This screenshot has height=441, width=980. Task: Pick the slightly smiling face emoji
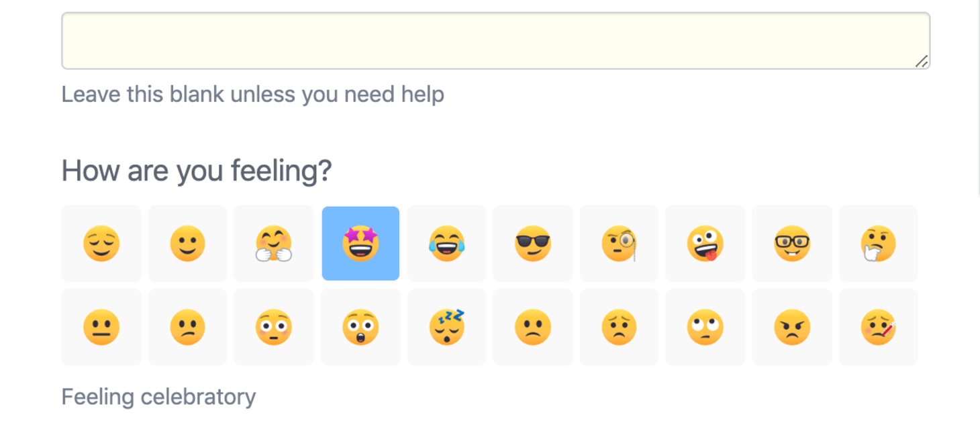tap(187, 243)
